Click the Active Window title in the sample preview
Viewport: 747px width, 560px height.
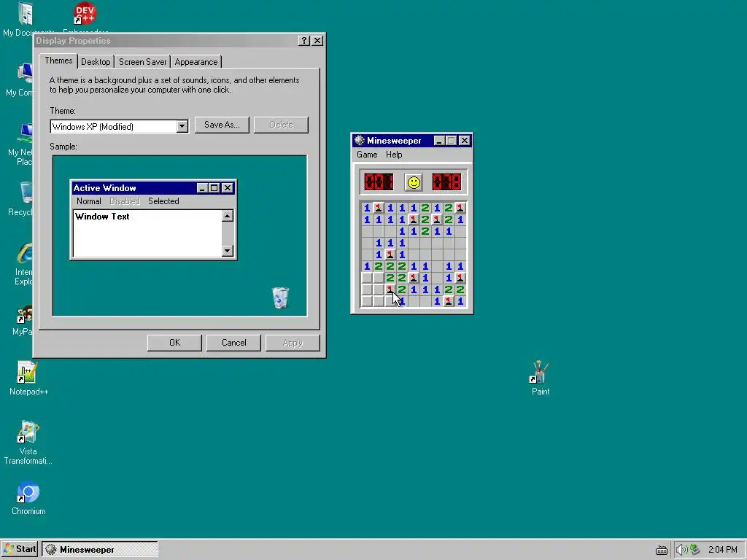coord(105,188)
